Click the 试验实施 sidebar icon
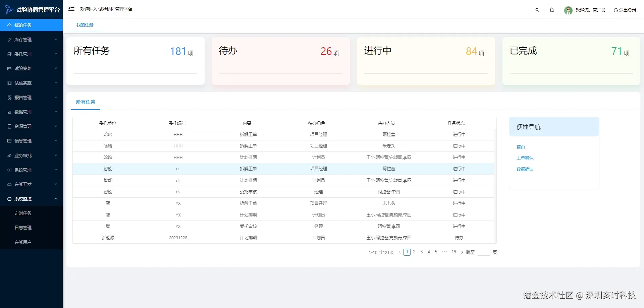Image resolution: width=644 pixels, height=308 pixels. tap(9, 83)
